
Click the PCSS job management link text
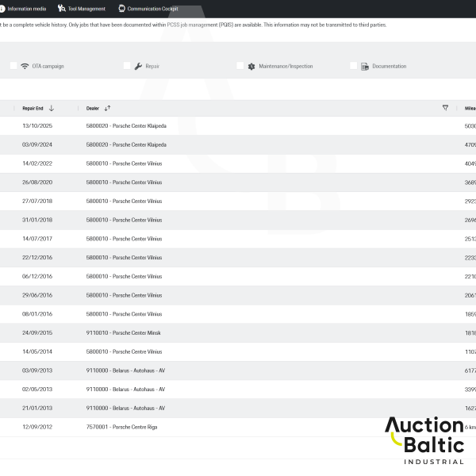[193, 25]
